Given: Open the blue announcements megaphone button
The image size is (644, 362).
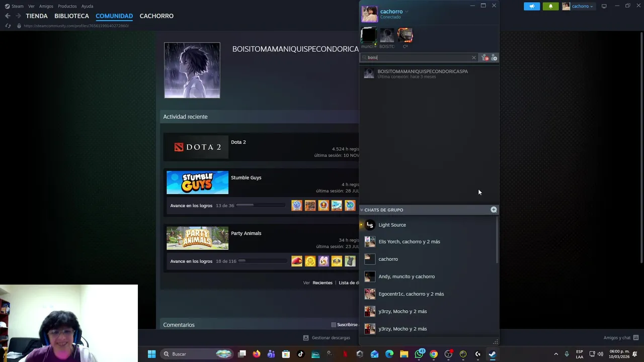Looking at the screenshot, I should pos(532,6).
